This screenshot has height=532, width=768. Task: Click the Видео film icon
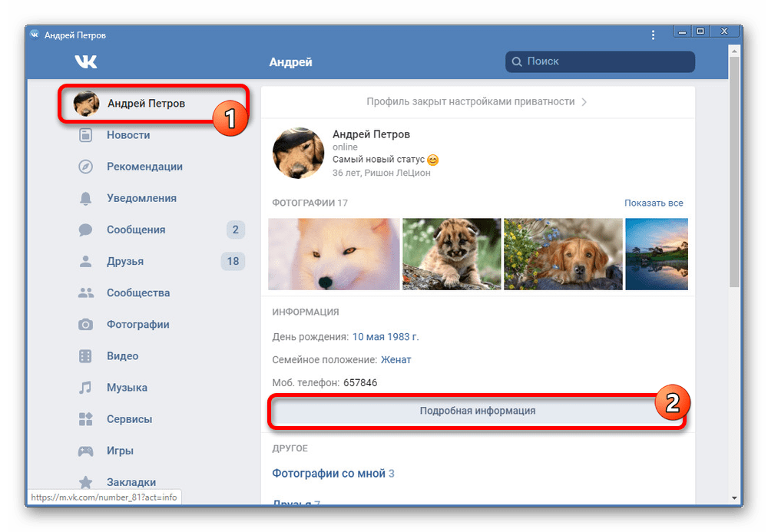85,355
